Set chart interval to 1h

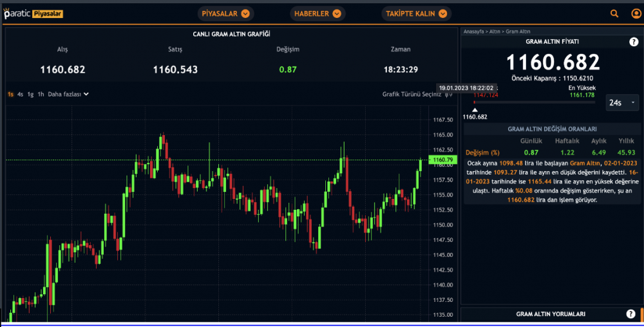41,94
